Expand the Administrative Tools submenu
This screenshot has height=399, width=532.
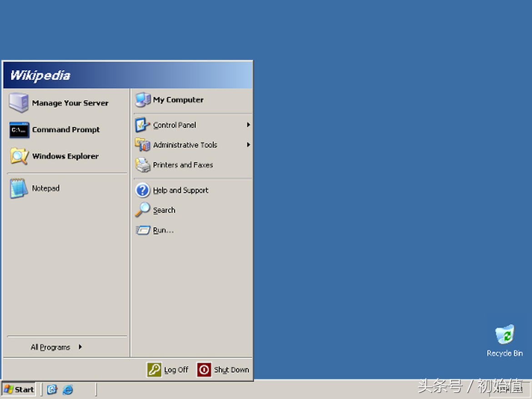point(248,145)
